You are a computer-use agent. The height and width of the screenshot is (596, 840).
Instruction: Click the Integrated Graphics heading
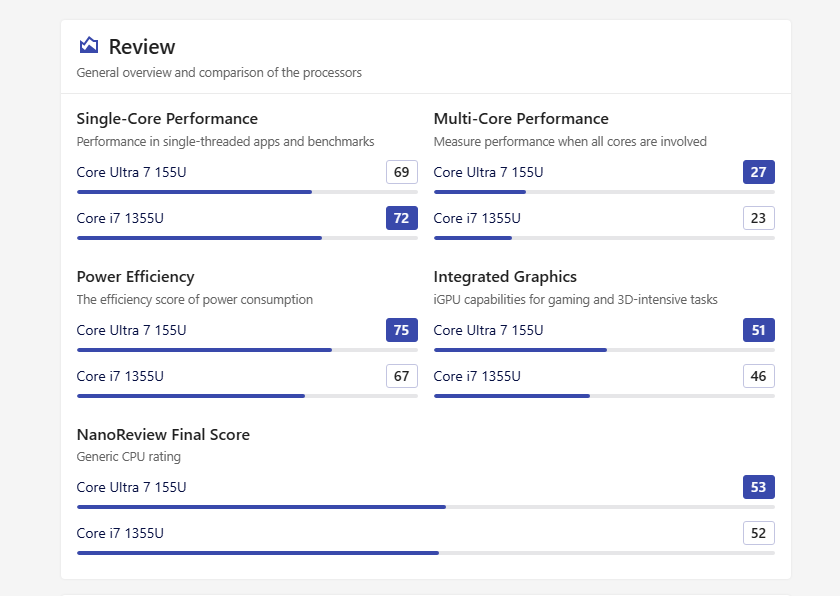[x=505, y=277]
